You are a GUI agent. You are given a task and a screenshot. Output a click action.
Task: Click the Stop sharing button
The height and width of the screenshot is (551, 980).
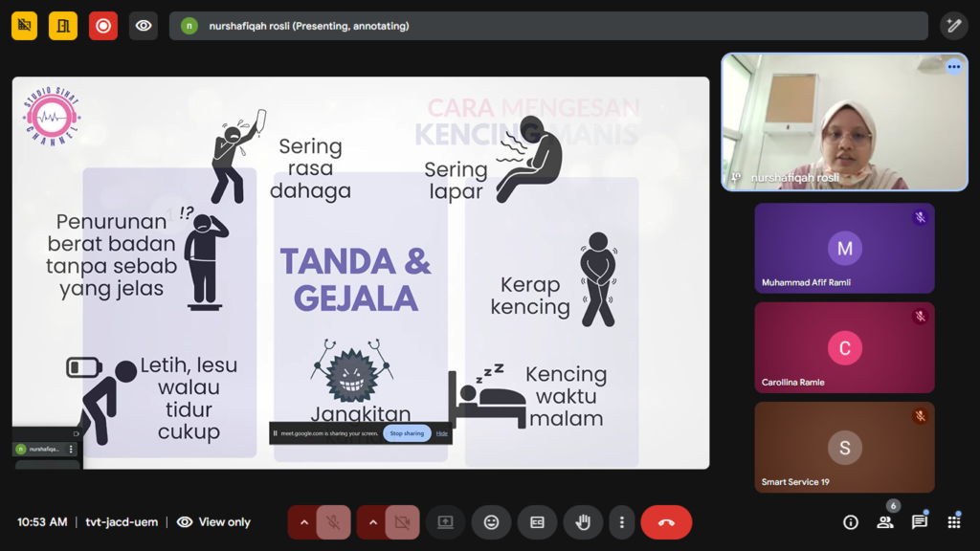[x=407, y=433]
